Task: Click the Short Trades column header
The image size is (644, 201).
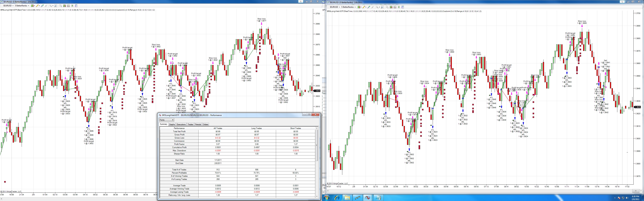Action: click(x=296, y=128)
